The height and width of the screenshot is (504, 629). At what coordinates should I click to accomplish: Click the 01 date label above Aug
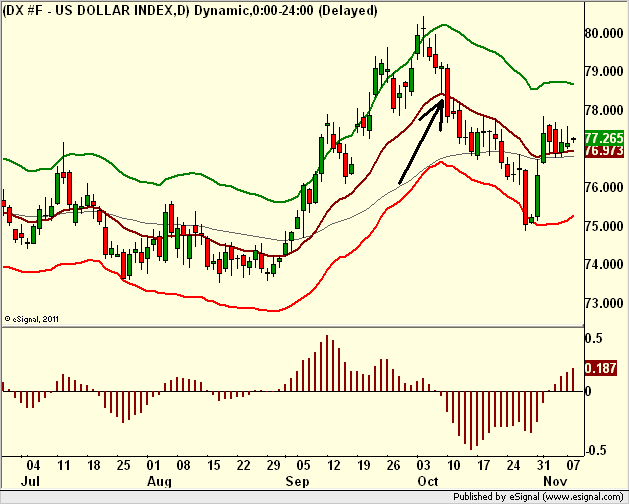coord(153,465)
